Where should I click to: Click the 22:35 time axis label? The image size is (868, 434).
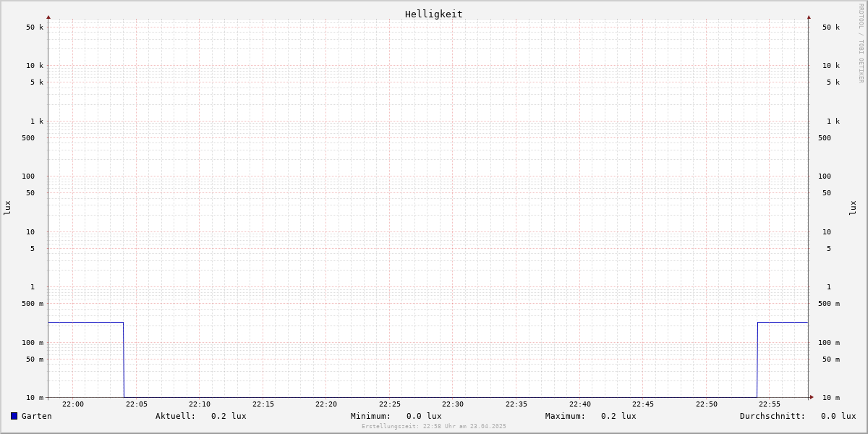pos(516,404)
